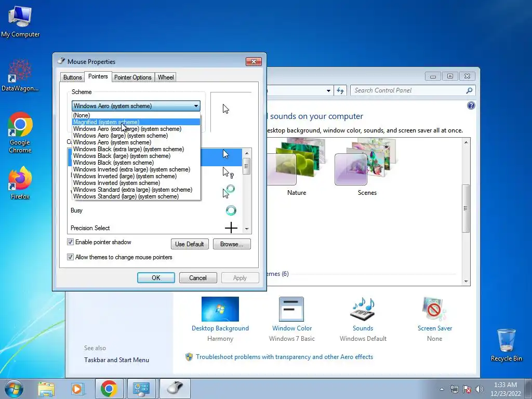Select the Busy pointer row

coord(155,210)
